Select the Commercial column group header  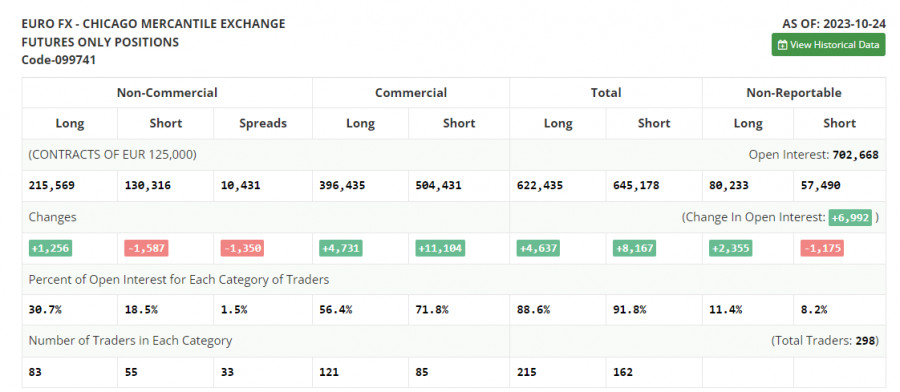pos(411,92)
